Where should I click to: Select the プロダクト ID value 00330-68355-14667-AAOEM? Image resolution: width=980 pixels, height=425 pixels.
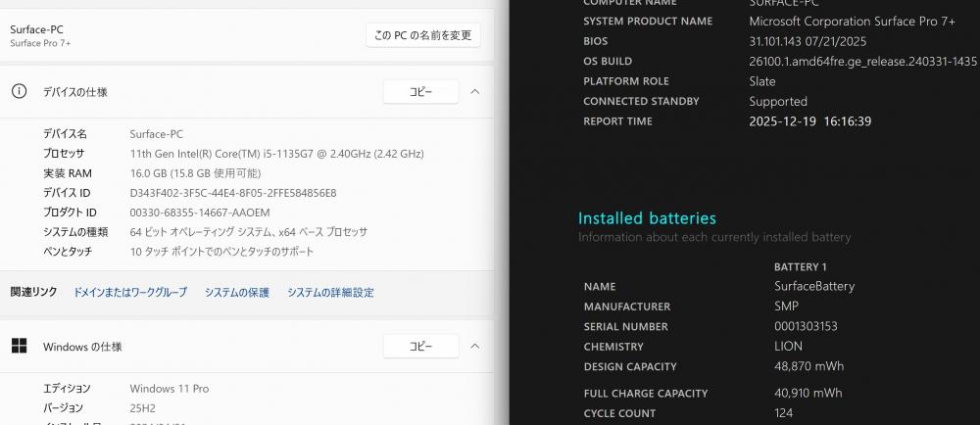(x=200, y=212)
